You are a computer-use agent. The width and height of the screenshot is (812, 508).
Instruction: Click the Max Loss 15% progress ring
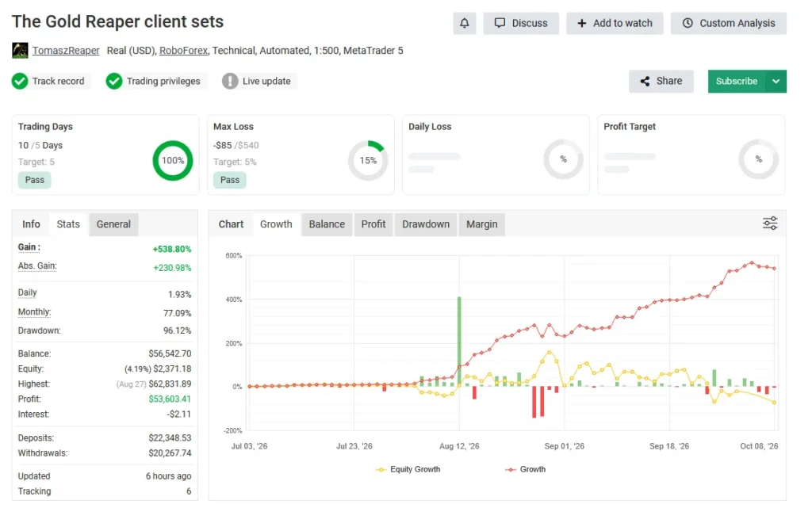(368, 160)
